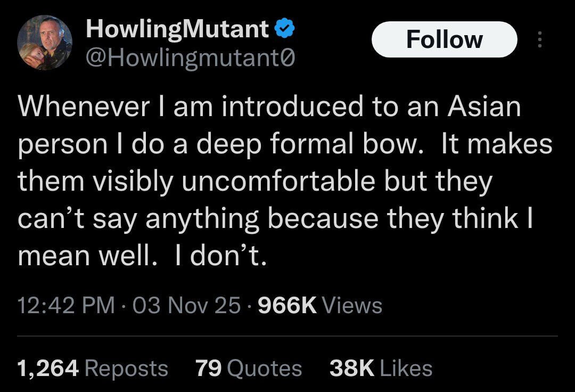Click the Views label
Image resolution: width=575 pixels, height=392 pixels.
(x=352, y=306)
